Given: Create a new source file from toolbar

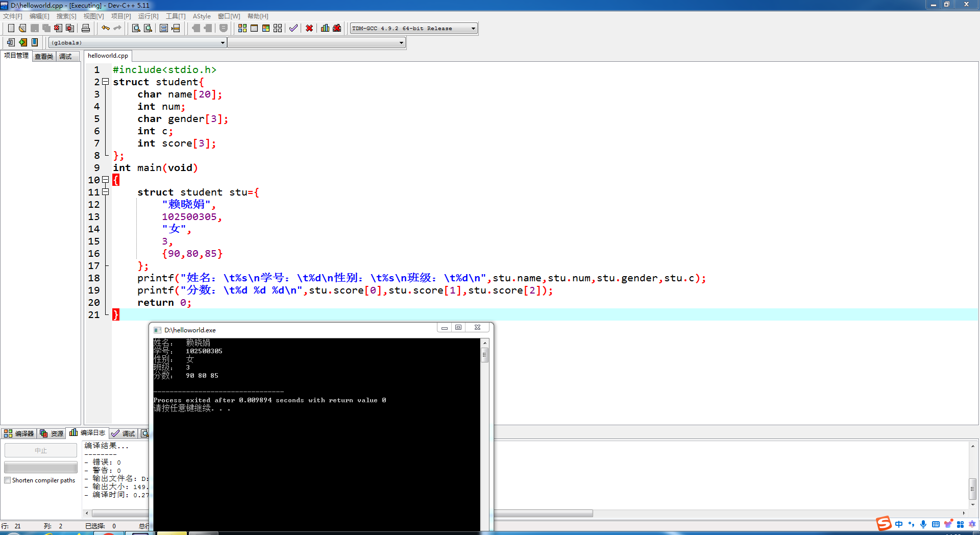Looking at the screenshot, I should tap(11, 28).
